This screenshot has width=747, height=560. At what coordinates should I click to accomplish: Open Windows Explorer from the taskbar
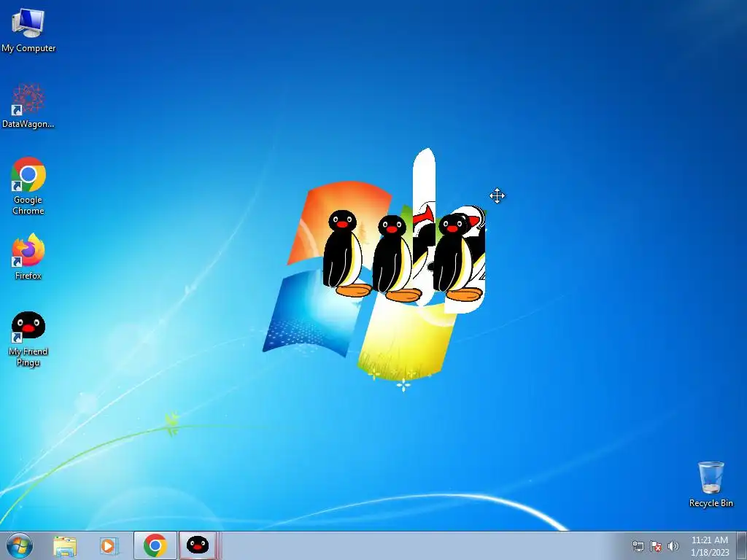(x=65, y=545)
